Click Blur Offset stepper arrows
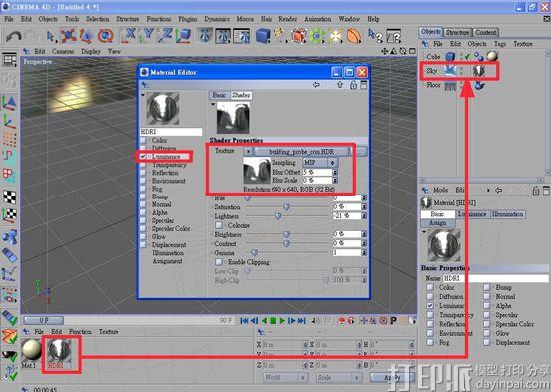 coord(335,173)
